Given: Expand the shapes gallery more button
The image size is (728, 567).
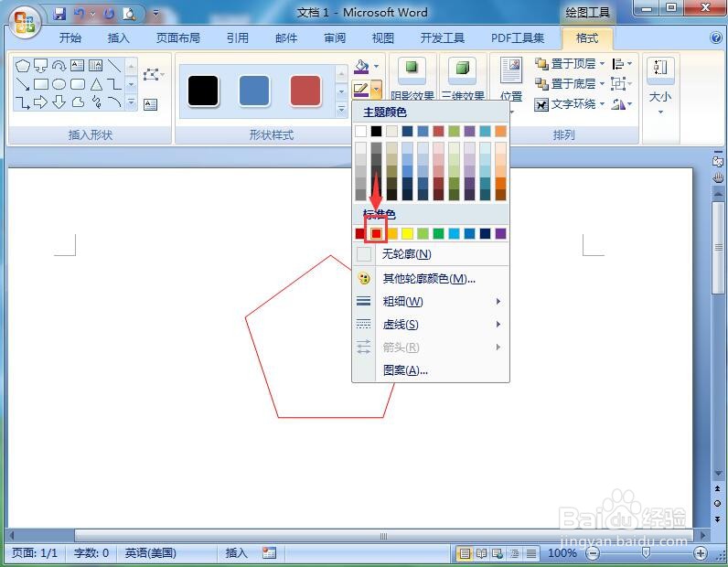Looking at the screenshot, I should [132, 102].
